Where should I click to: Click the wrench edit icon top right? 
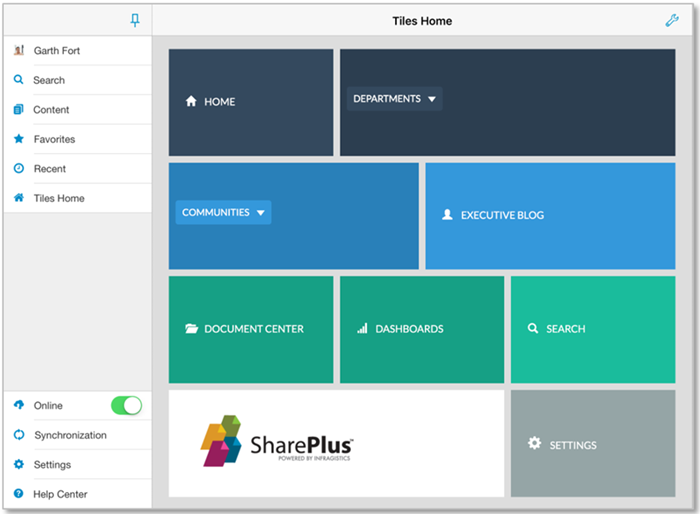(x=672, y=20)
